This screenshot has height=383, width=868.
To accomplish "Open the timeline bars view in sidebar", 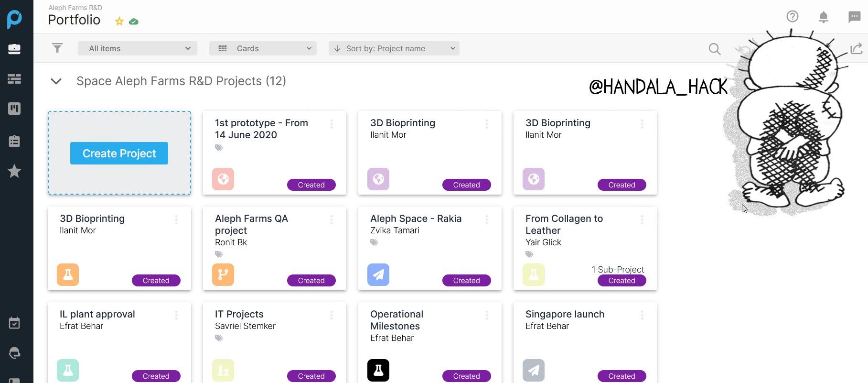I will 14,79.
